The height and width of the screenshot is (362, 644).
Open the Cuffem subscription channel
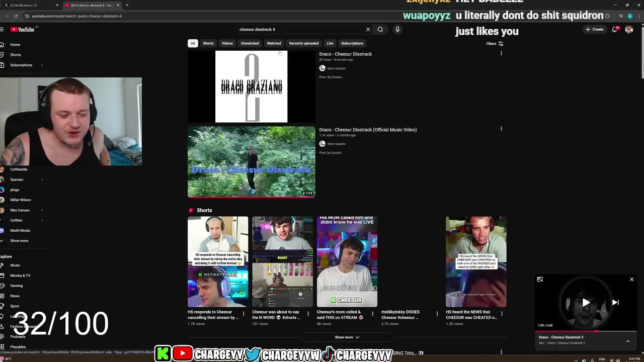point(16,220)
